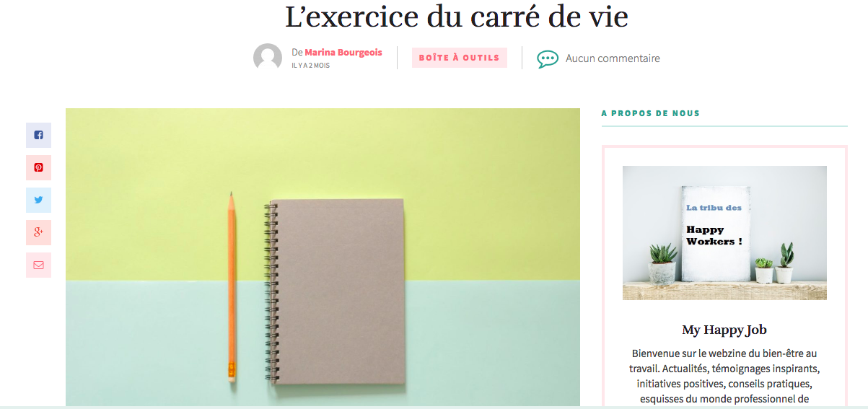Click the green comment bubble icon
This screenshot has width=868, height=409.
click(548, 59)
